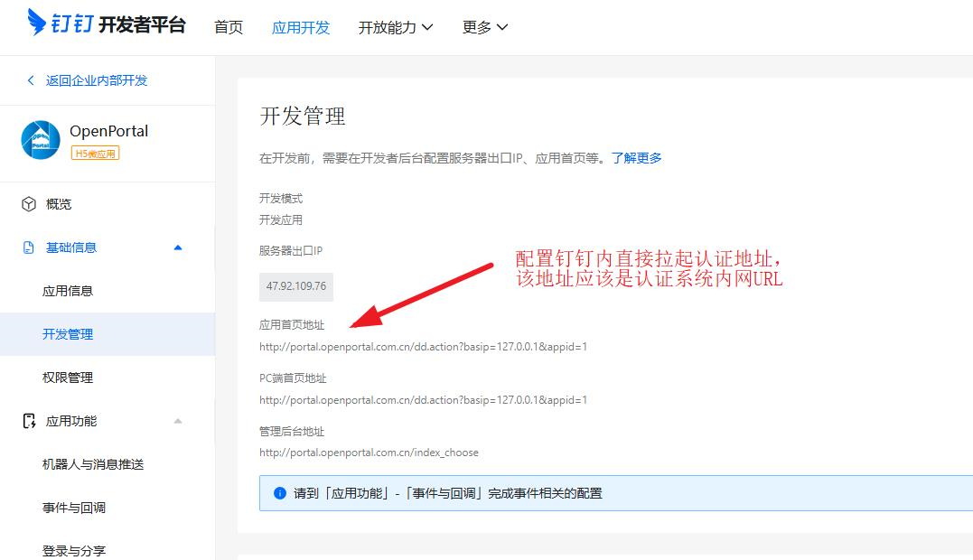Viewport: 973px width, 560px height.
Task: Open the 开放能力 dropdown menu
Action: click(x=396, y=27)
